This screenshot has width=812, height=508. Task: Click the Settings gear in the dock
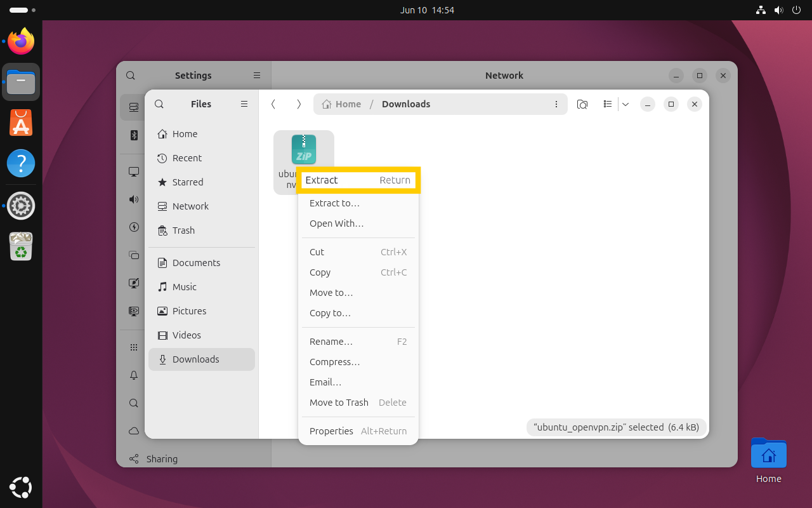pyautogui.click(x=21, y=206)
